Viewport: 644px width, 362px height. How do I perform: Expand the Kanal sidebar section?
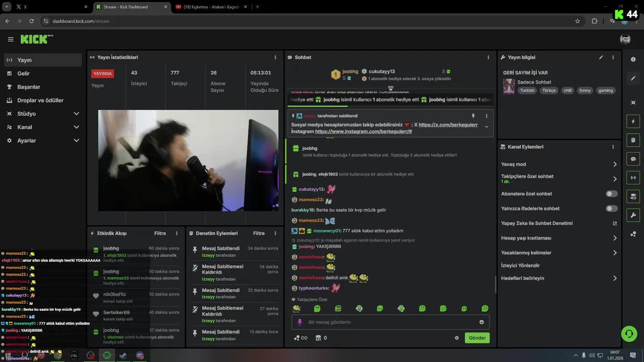[x=76, y=127]
